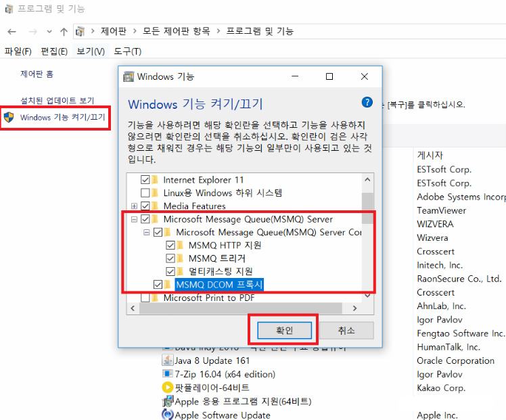Uncheck the Internet Explorer 11 checkbox
The image size is (506, 420).
145,180
